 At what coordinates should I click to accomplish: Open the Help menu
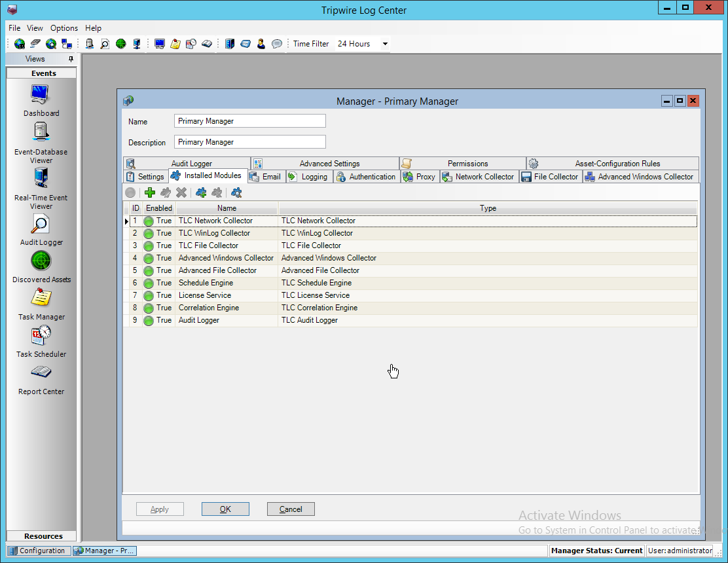pos(94,28)
